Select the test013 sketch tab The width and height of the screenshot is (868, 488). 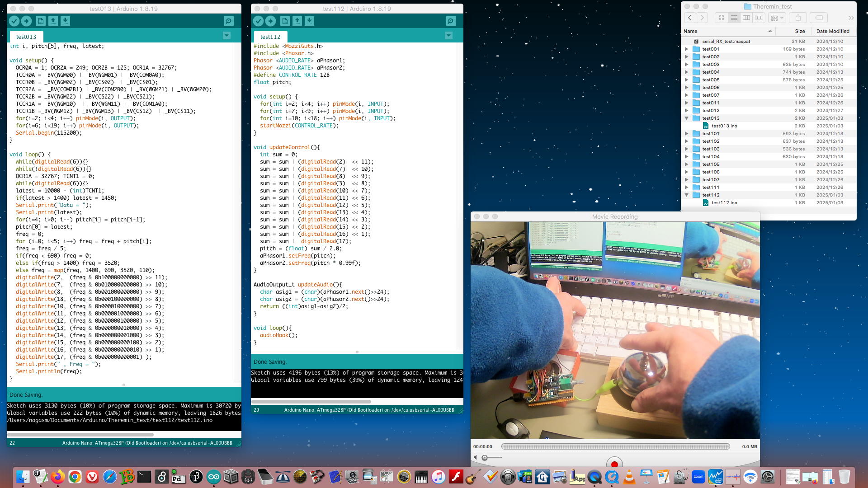[26, 37]
